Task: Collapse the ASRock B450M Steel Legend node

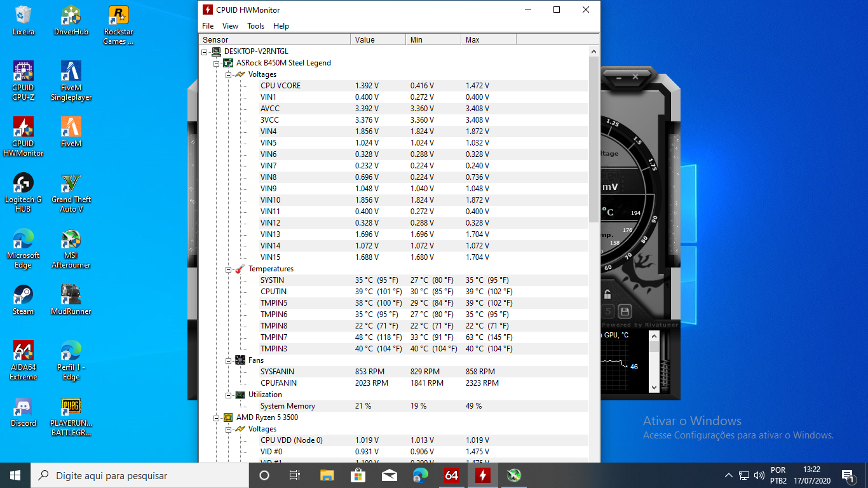Action: (217, 63)
